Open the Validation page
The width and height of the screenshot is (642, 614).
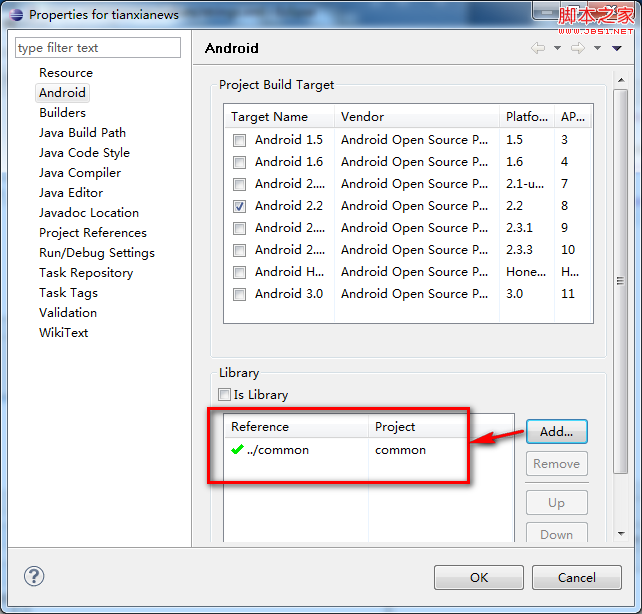pyautogui.click(x=68, y=313)
